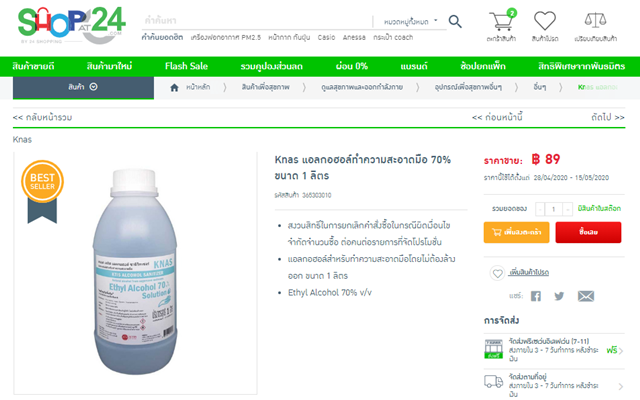This screenshot has height=400, width=640.
Task: Open the all-categories dropdown in search bar
Action: pyautogui.click(x=410, y=21)
